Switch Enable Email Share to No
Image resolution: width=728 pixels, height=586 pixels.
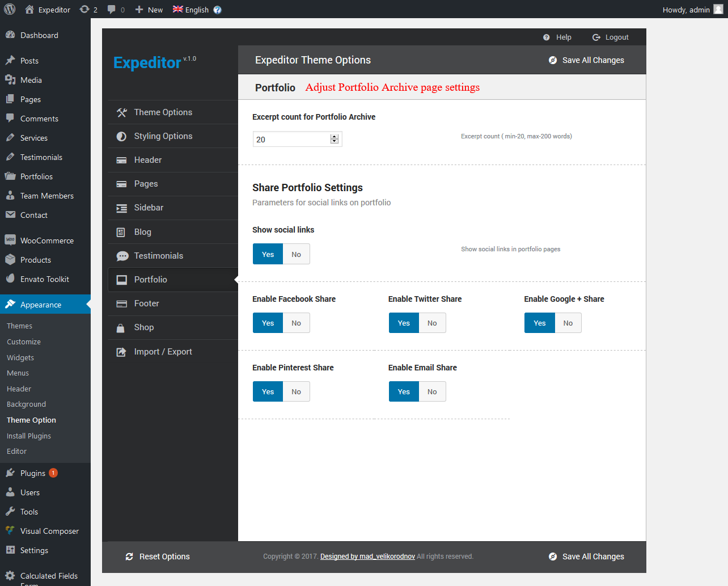(x=432, y=391)
